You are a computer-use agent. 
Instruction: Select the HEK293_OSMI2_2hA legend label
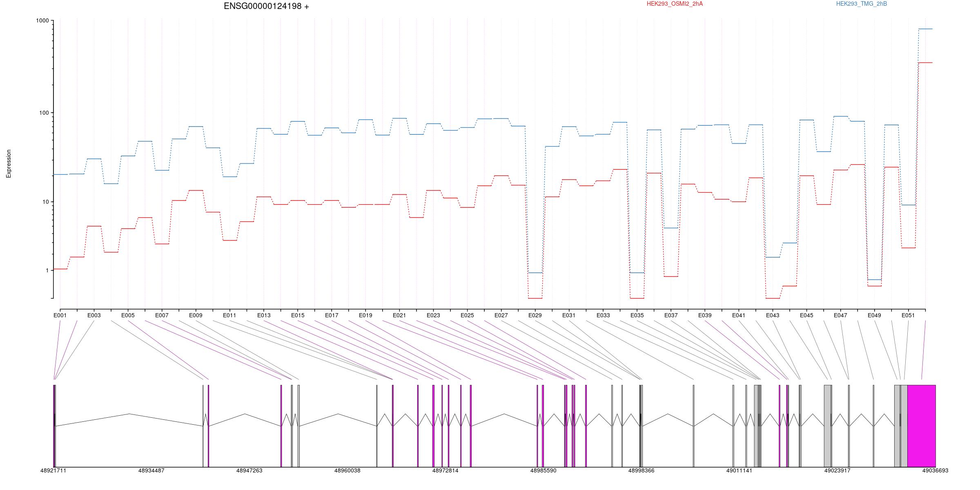675,4
